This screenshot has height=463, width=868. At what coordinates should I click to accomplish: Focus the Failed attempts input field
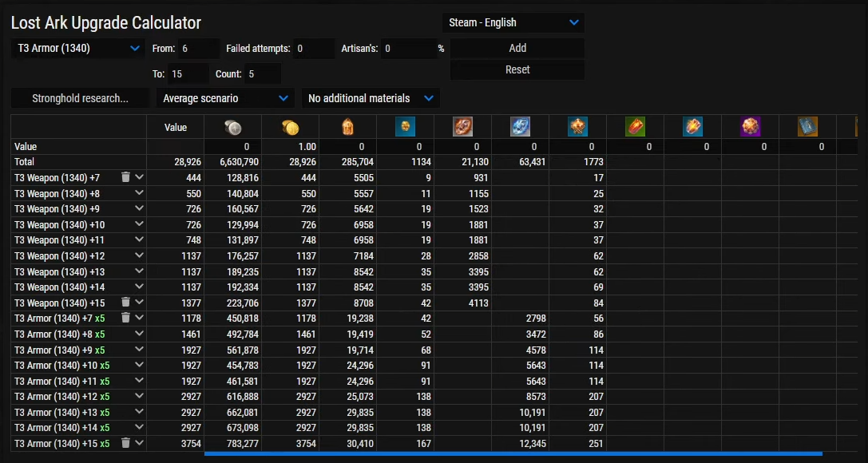click(315, 49)
